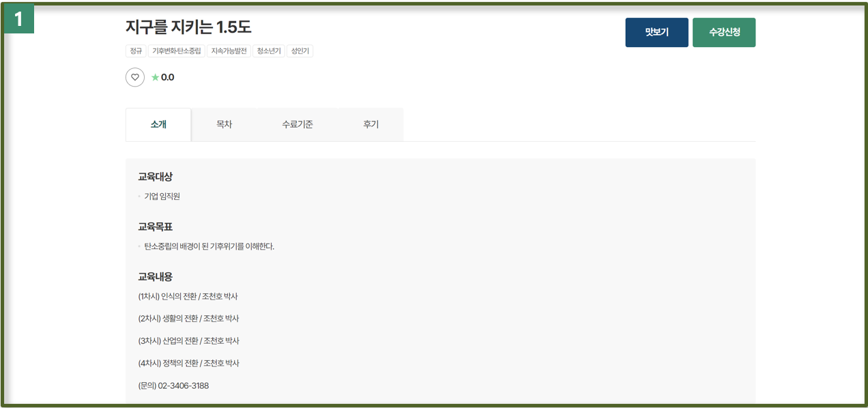Viewport: 868px width, 408px height.
Task: View the 후기 reviews tab
Action: pos(371,124)
